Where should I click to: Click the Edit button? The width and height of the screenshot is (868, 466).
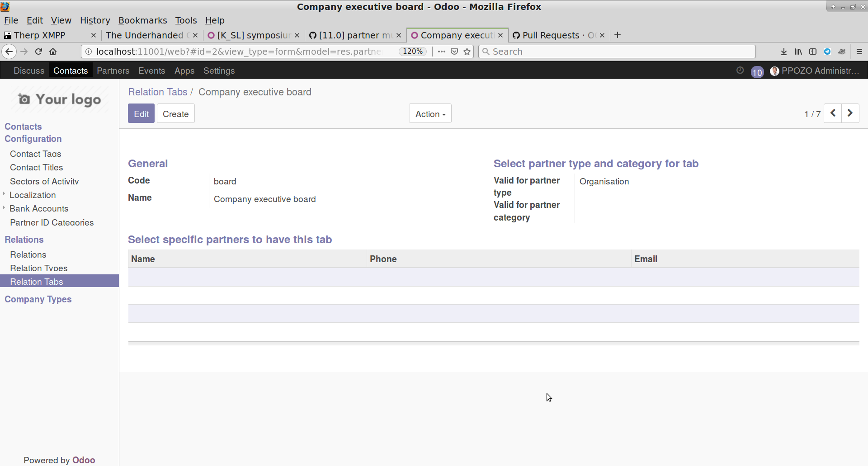click(141, 114)
